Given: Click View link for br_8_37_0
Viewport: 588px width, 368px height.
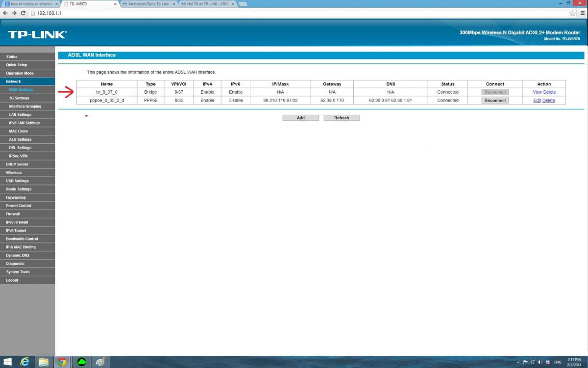Looking at the screenshot, I should [537, 92].
